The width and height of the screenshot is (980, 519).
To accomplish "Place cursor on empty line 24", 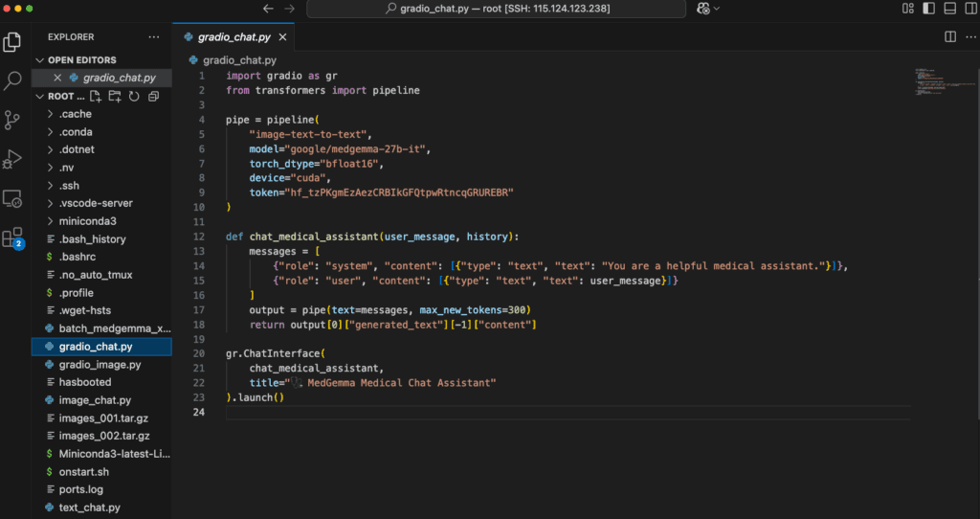I will 568,412.
